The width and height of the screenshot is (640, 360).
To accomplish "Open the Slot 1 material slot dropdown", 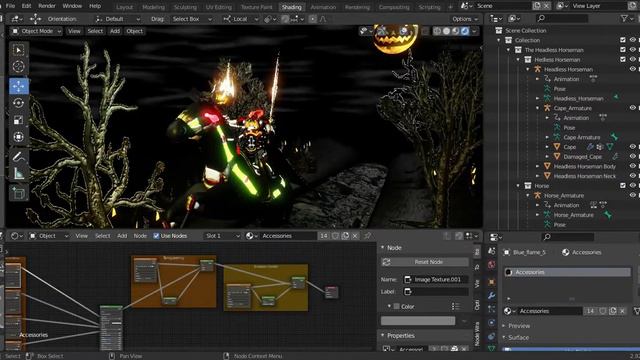I will coord(222,236).
